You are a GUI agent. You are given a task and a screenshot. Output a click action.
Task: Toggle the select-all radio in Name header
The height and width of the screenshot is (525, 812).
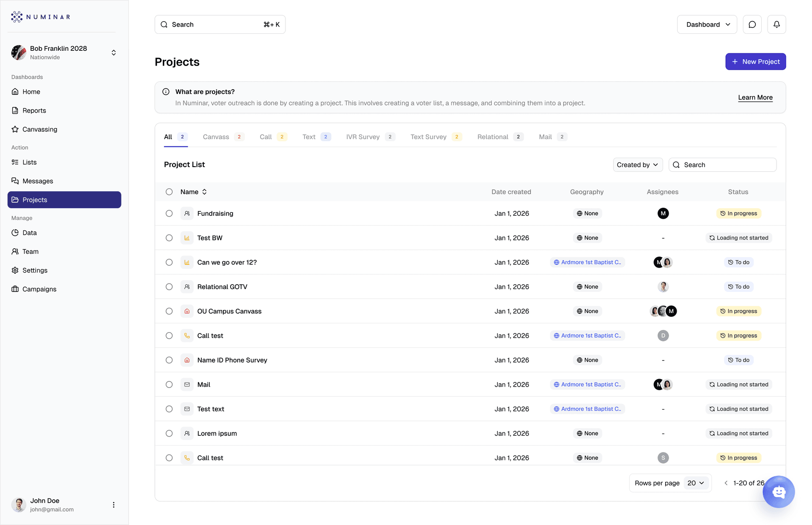tap(169, 192)
